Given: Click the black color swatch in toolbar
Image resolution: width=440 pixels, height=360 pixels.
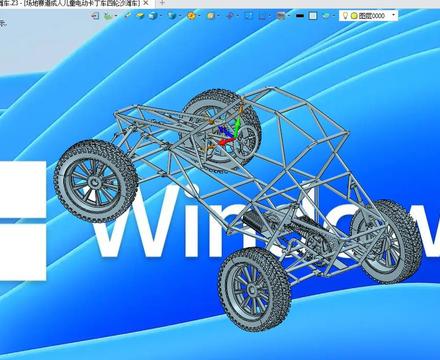Looking at the screenshot, I should [x=300, y=16].
